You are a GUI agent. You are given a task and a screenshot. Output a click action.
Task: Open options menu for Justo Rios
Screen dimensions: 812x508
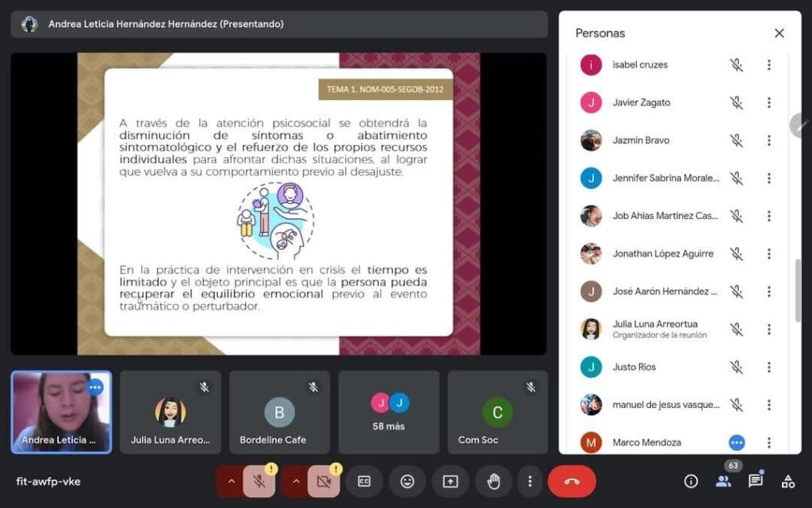point(768,367)
